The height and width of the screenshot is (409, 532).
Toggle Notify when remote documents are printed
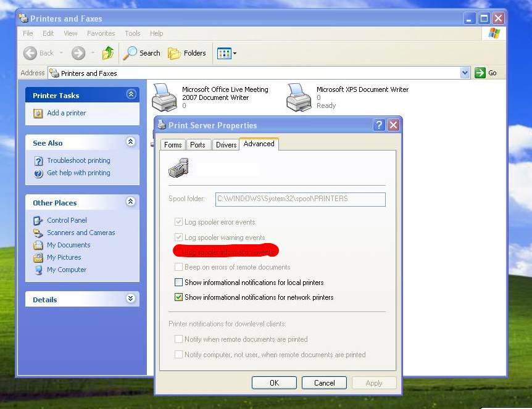coord(178,339)
